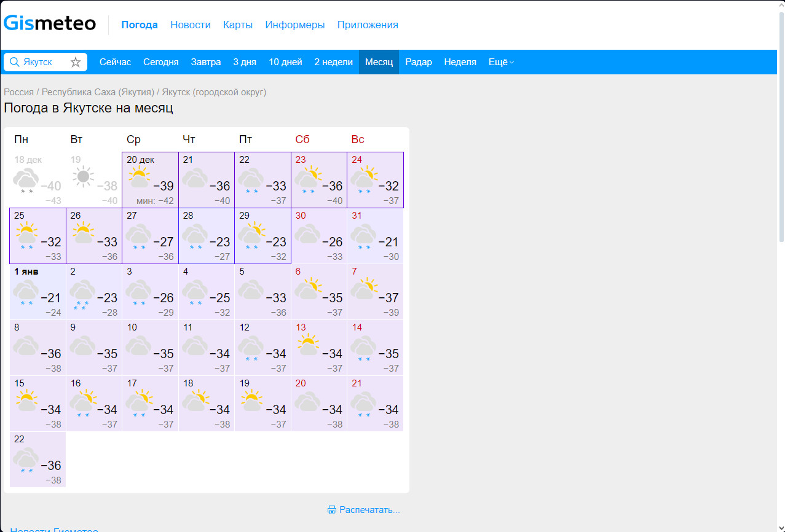Click the −35 temperature on 14 January
Image resolution: width=785 pixels, height=532 pixels.
click(388, 354)
